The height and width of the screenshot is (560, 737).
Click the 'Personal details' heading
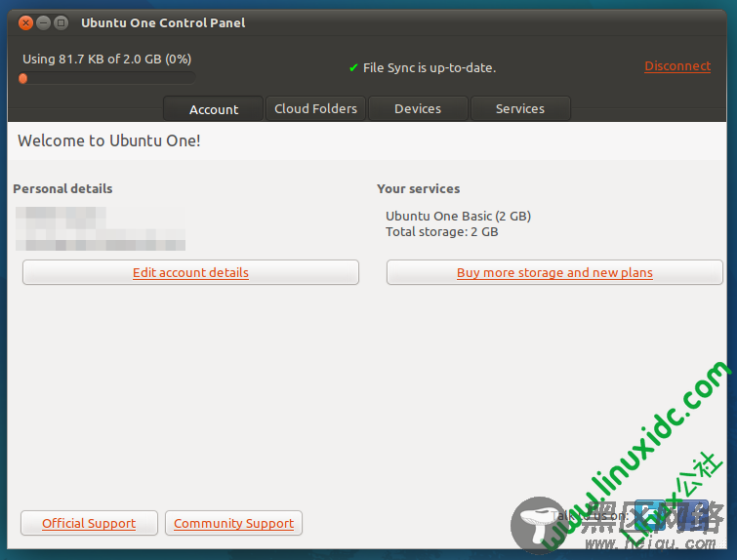[62, 188]
